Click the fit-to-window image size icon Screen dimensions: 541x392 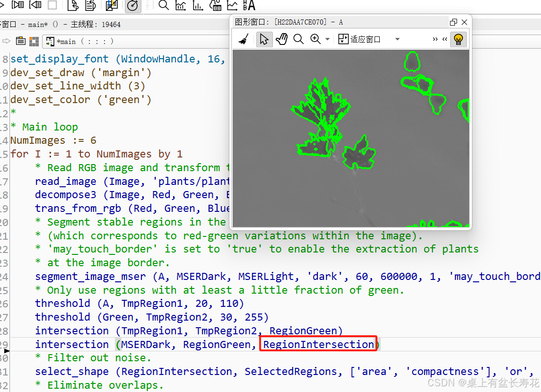(x=343, y=39)
